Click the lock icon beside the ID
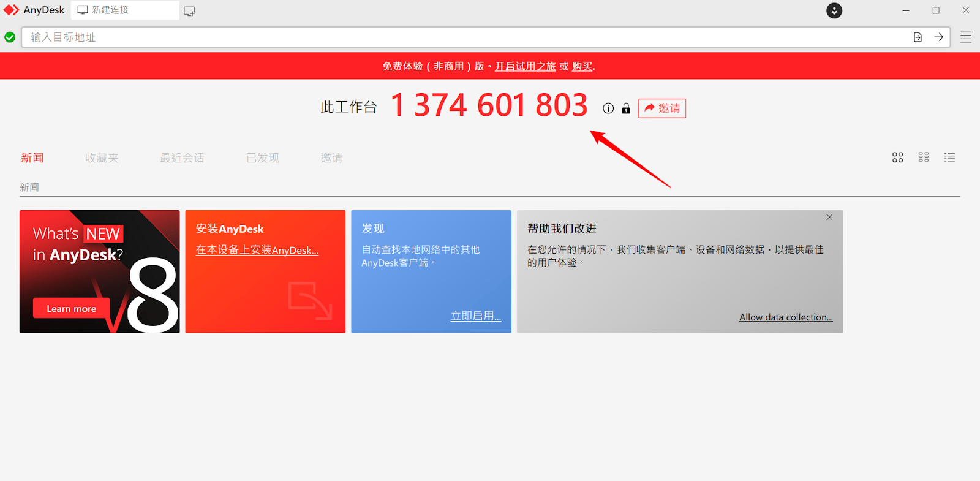Image resolution: width=980 pixels, height=481 pixels. [x=626, y=108]
